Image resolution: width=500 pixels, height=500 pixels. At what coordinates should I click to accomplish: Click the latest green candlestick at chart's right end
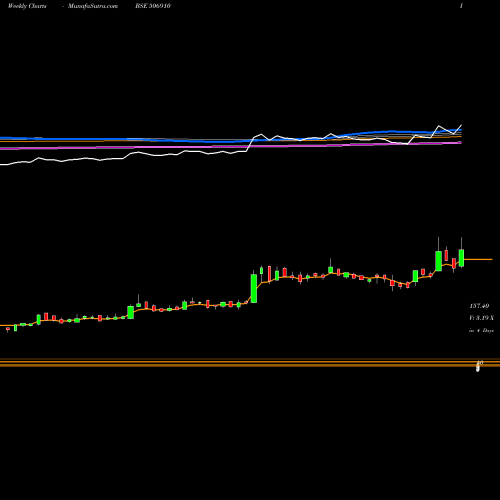[461, 258]
